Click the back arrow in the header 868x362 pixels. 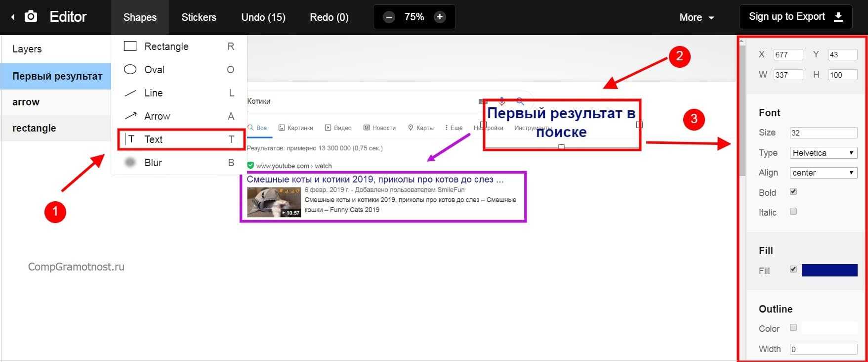(13, 17)
